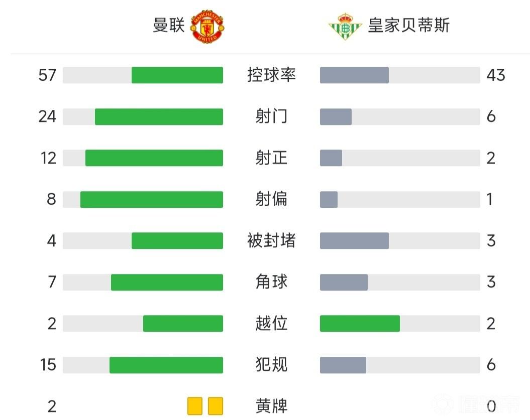Click Betis's gray possession bar
530x420 pixels.
pos(354,75)
